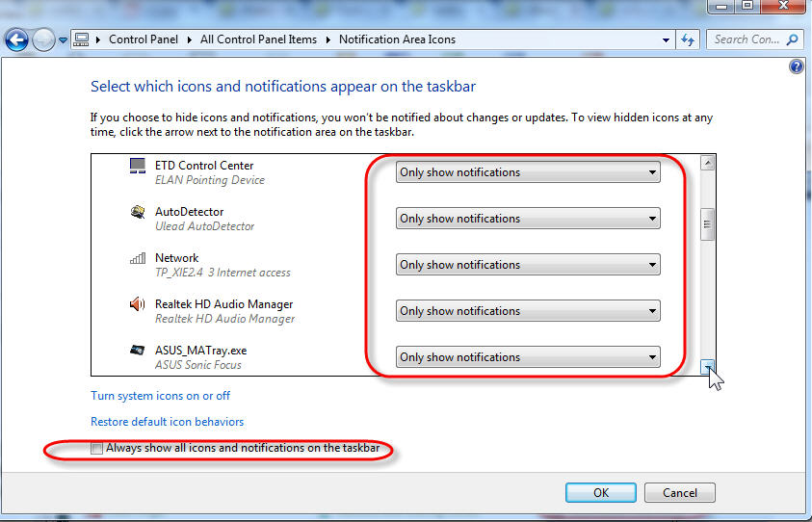Open AutoDetector behavior dropdown
This screenshot has height=522, width=812.
[528, 219]
